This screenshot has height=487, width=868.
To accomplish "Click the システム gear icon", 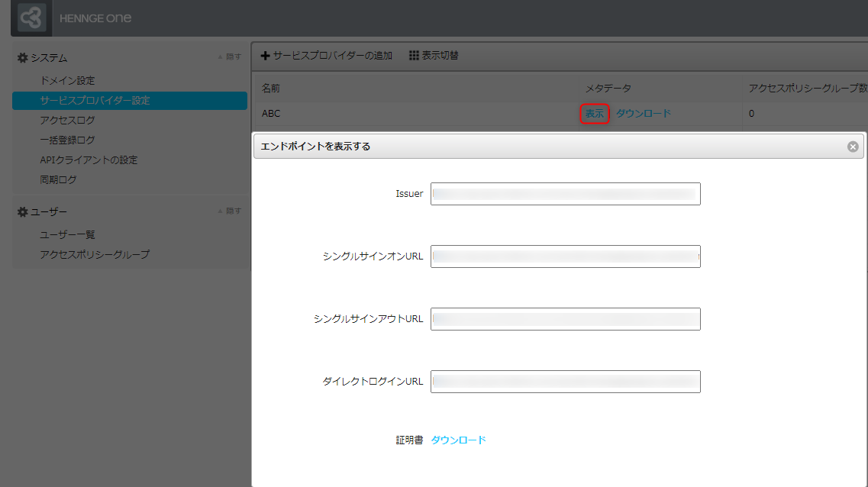I will pos(23,57).
